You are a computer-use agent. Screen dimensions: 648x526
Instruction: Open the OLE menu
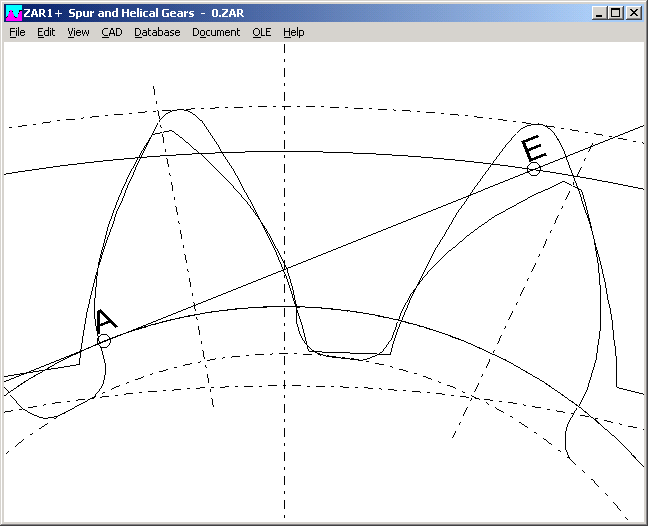tap(262, 32)
